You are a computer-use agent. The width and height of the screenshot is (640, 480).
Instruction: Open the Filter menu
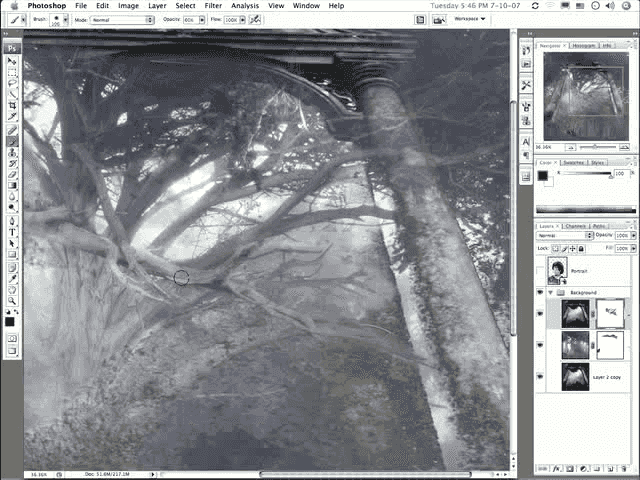coord(213,5)
